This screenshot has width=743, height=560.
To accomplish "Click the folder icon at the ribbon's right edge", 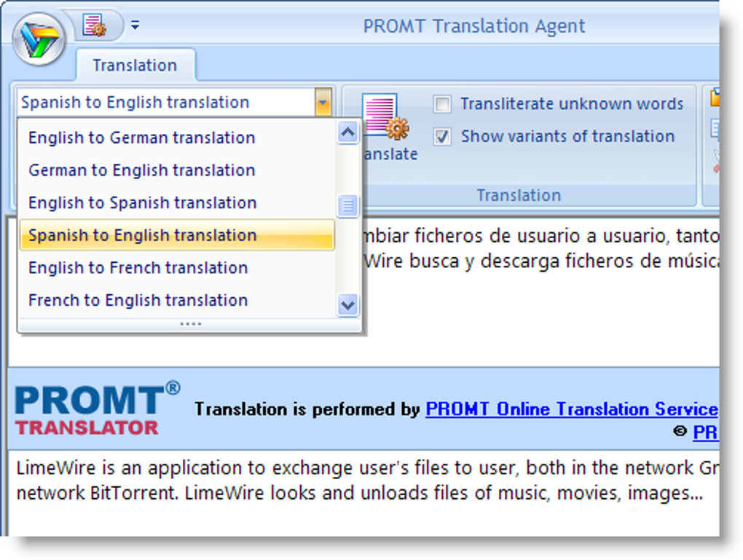I will pyautogui.click(x=715, y=98).
